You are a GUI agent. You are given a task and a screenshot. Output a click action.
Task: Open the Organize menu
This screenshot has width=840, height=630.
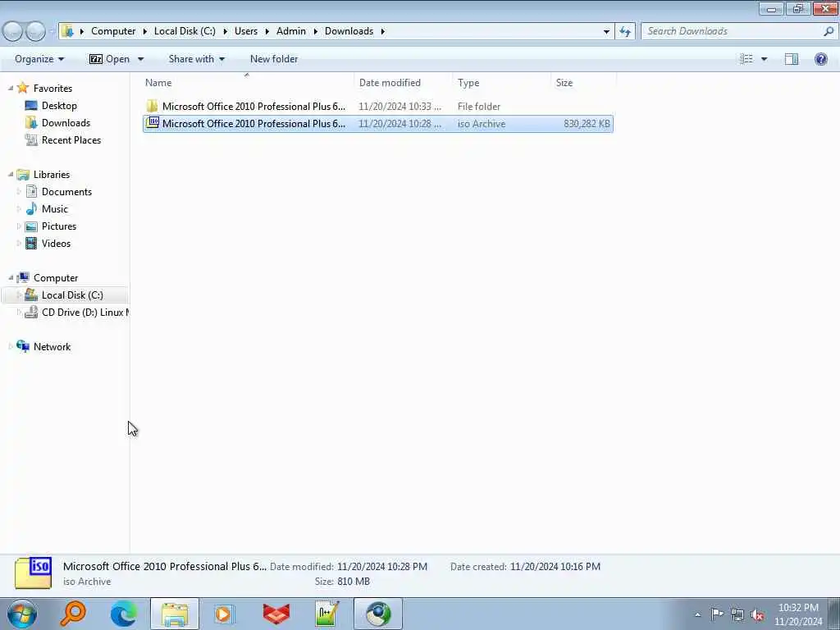39,59
